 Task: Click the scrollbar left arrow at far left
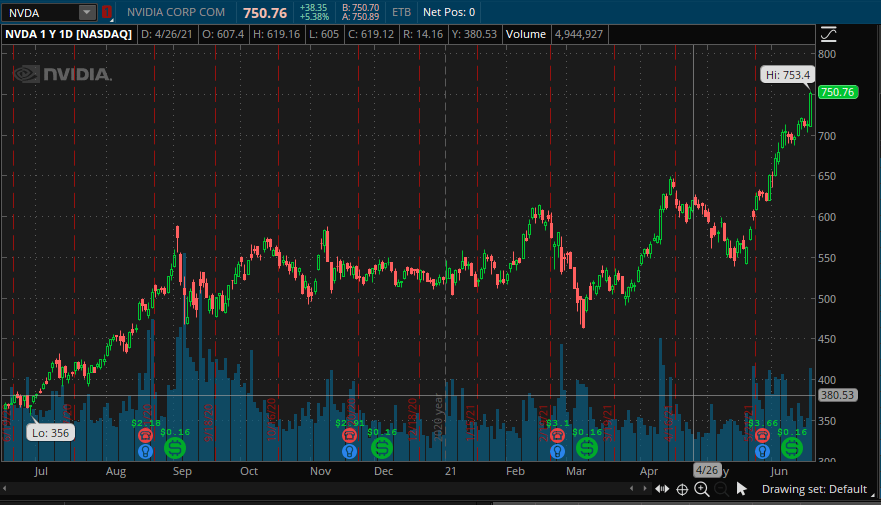[4, 489]
